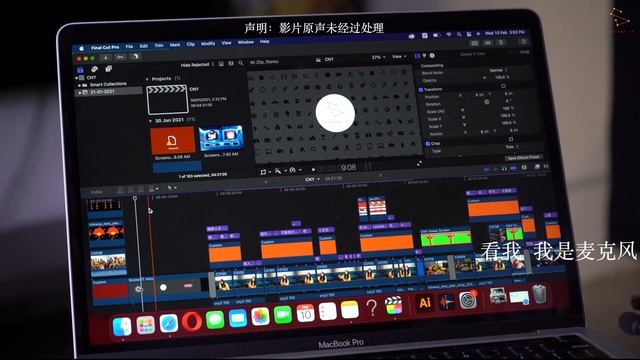The image size is (640, 360).
Task: Click the browser search magnifier icon
Action: click(x=241, y=63)
